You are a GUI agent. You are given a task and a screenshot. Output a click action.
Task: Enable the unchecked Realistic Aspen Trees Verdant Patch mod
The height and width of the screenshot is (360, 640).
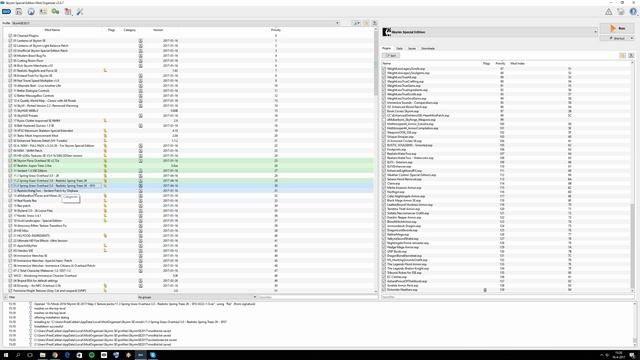coord(10,191)
